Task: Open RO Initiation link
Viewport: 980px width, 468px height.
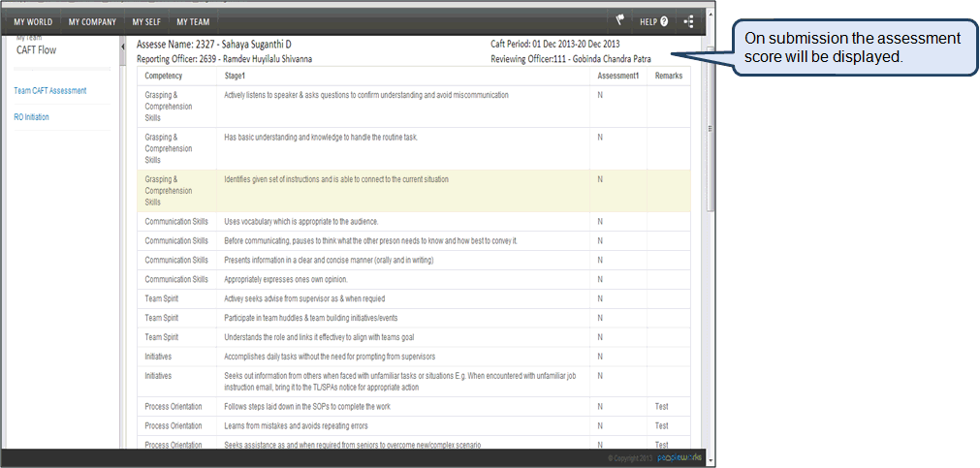Action: (31, 117)
